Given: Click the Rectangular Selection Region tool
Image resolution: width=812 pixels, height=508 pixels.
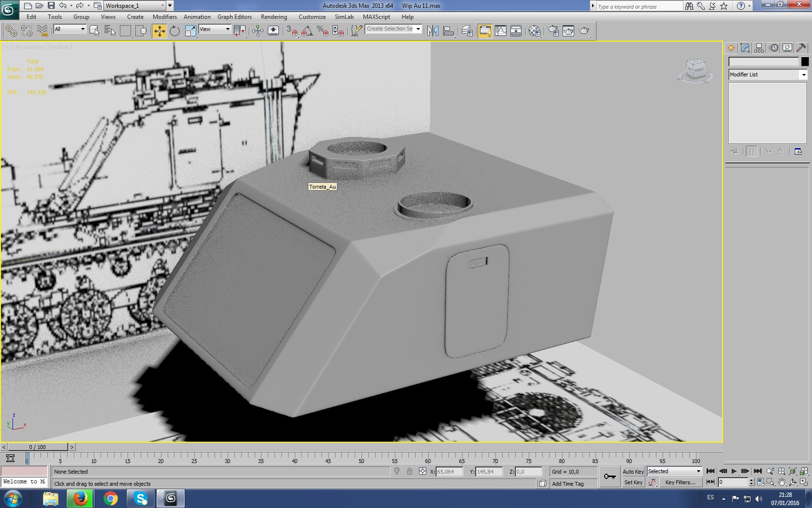Looking at the screenshot, I should tap(126, 31).
